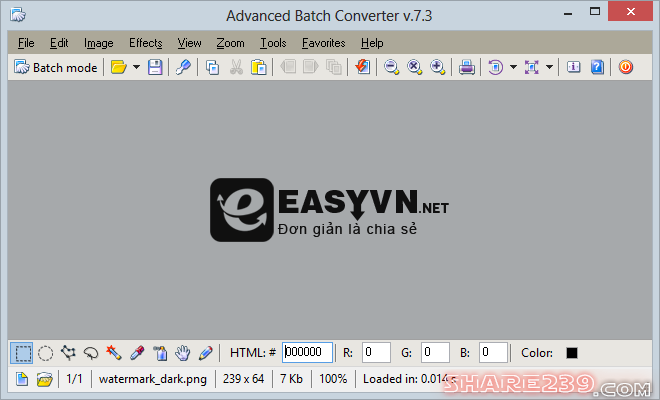Image resolution: width=660 pixels, height=400 pixels.
Task: Click the B value input field
Action: coord(493,352)
